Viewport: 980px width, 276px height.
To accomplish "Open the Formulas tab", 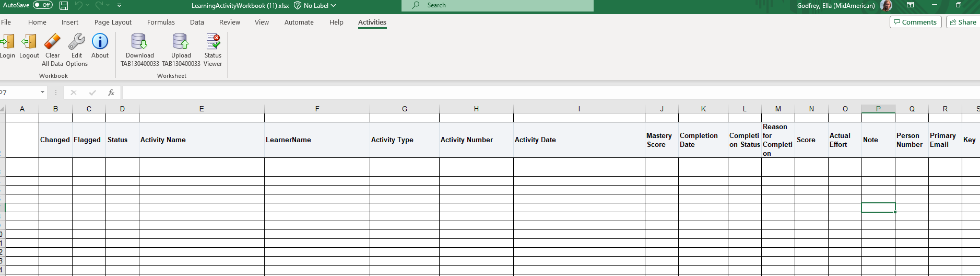I will [x=161, y=22].
